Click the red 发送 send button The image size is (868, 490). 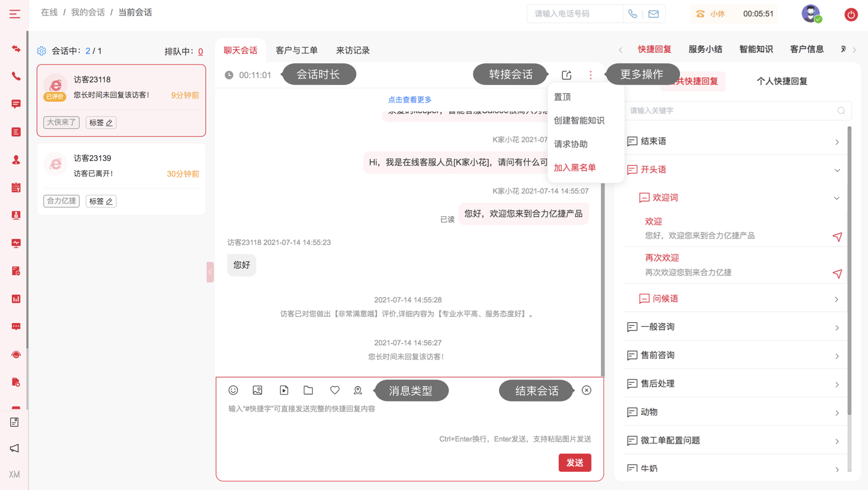point(575,463)
